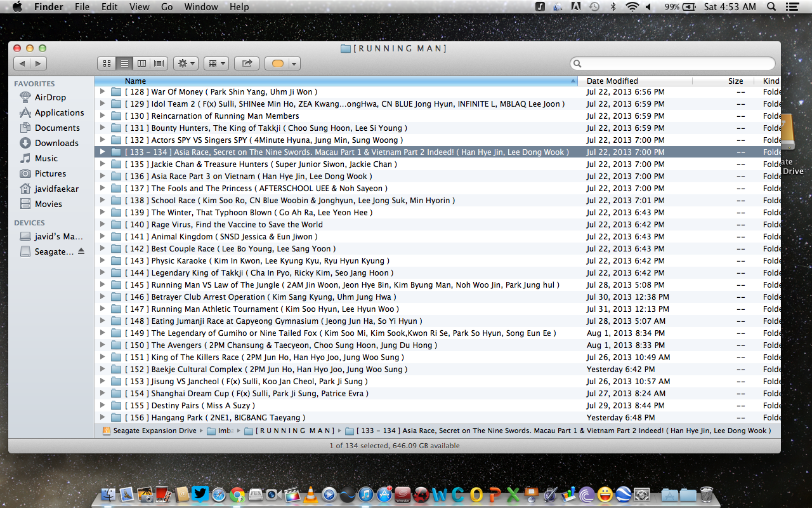The image size is (812, 508).
Task: Open the Action gear dropdown
Action: point(185,63)
